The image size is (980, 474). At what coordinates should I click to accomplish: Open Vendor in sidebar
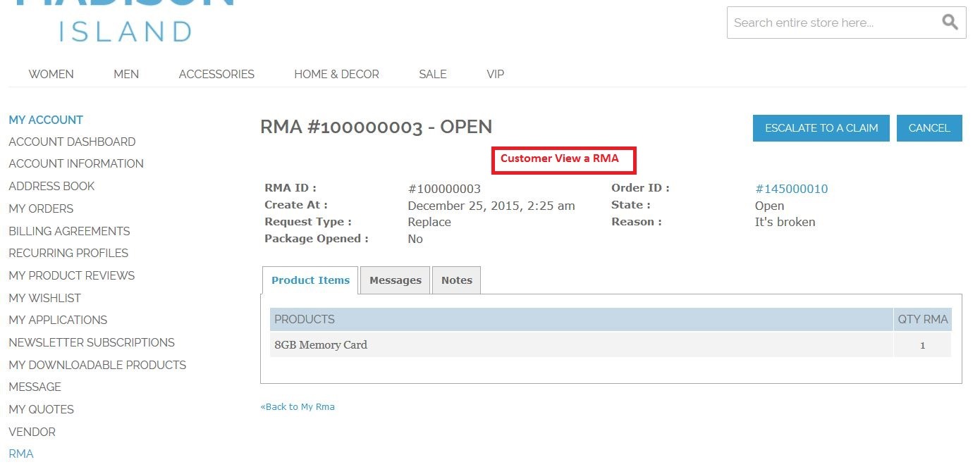click(32, 432)
